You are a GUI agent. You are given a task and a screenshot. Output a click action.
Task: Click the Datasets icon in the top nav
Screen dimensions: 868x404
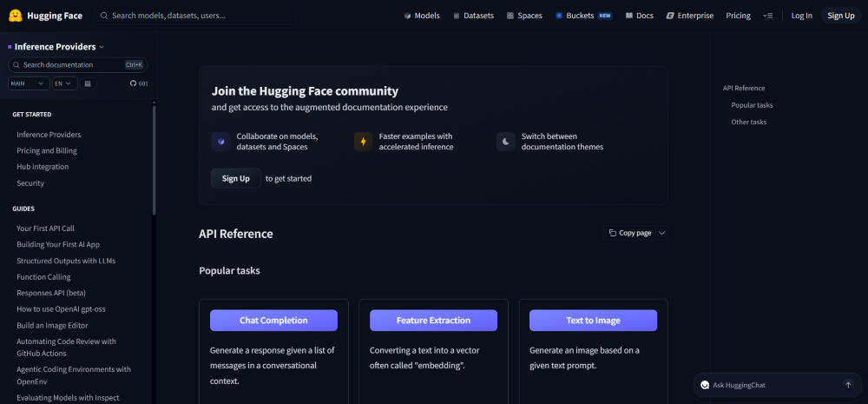pyautogui.click(x=457, y=16)
